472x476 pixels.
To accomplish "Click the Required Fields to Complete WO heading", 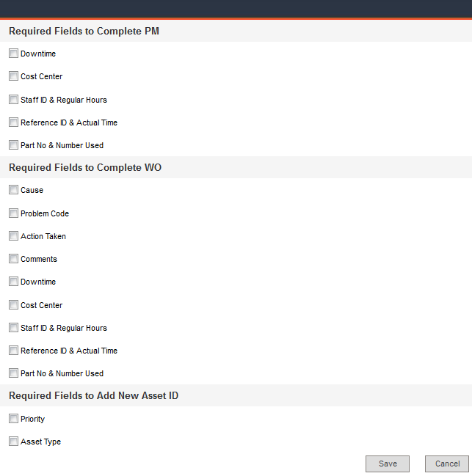I will pyautogui.click(x=85, y=167).
